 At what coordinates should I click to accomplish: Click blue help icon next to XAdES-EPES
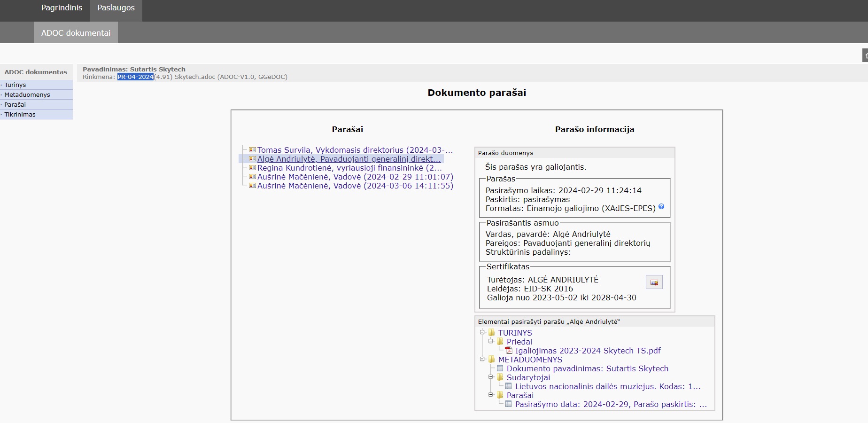point(661,207)
